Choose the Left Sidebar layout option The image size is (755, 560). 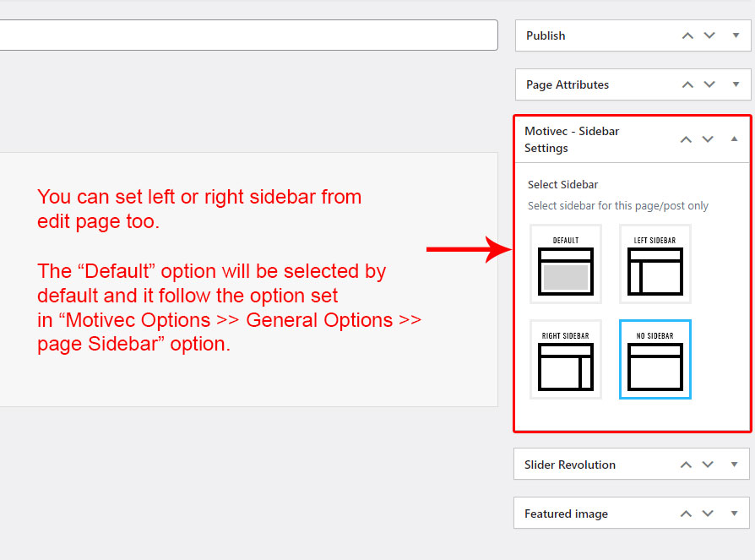(655, 264)
